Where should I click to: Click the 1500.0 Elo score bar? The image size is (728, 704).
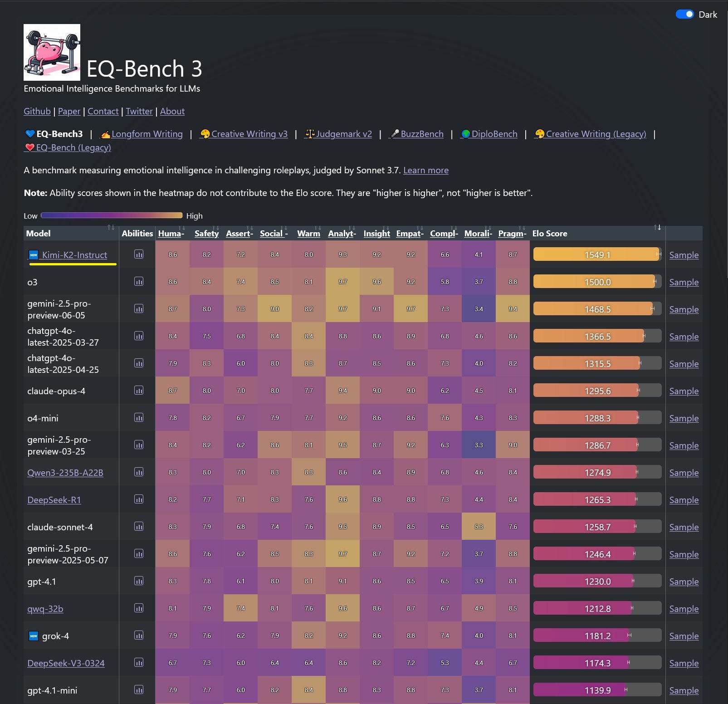[597, 282]
